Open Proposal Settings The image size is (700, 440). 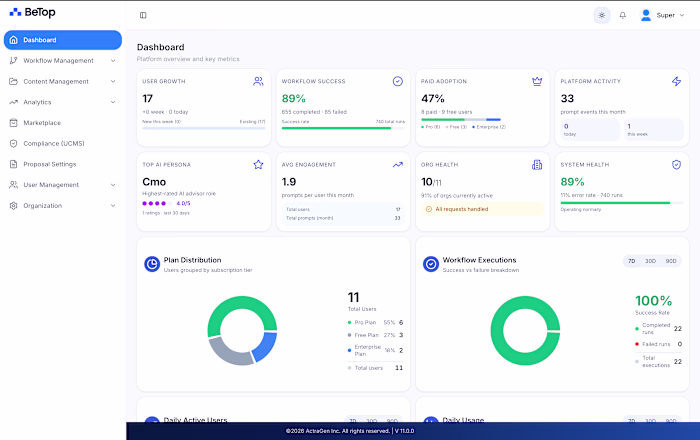(62, 164)
